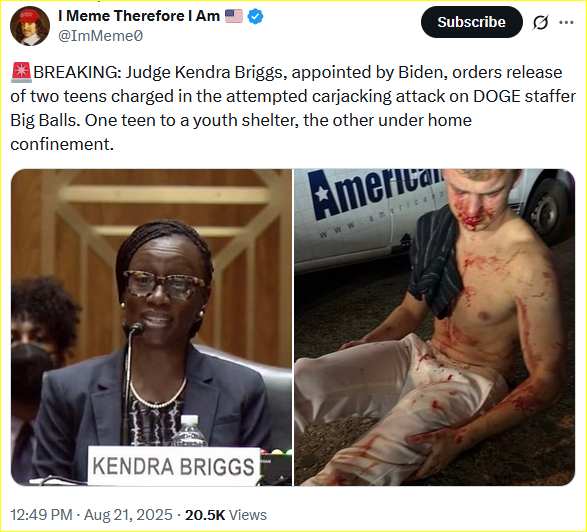
Task: Click the US flag emoji beside the name
Action: point(234,16)
